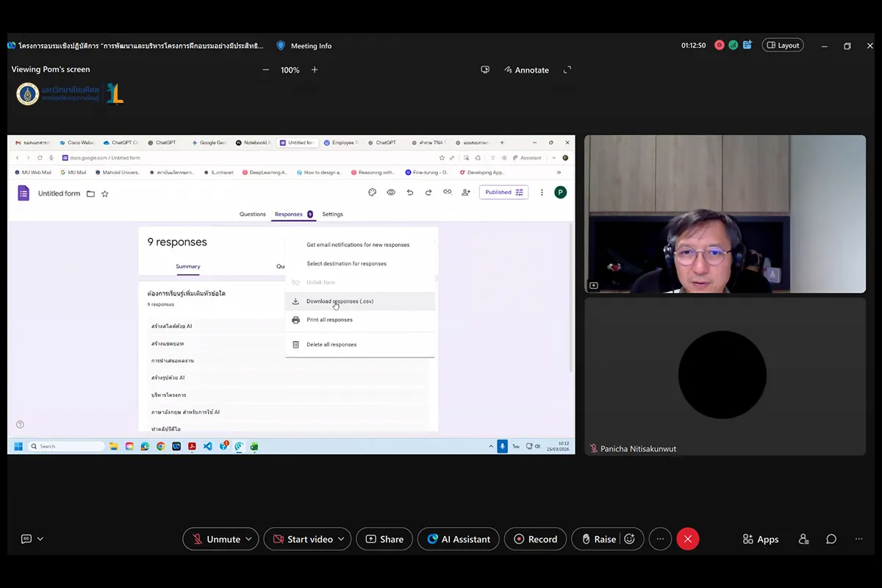Open the Meeting Info panel
Image resolution: width=882 pixels, height=588 pixels.
pos(304,46)
